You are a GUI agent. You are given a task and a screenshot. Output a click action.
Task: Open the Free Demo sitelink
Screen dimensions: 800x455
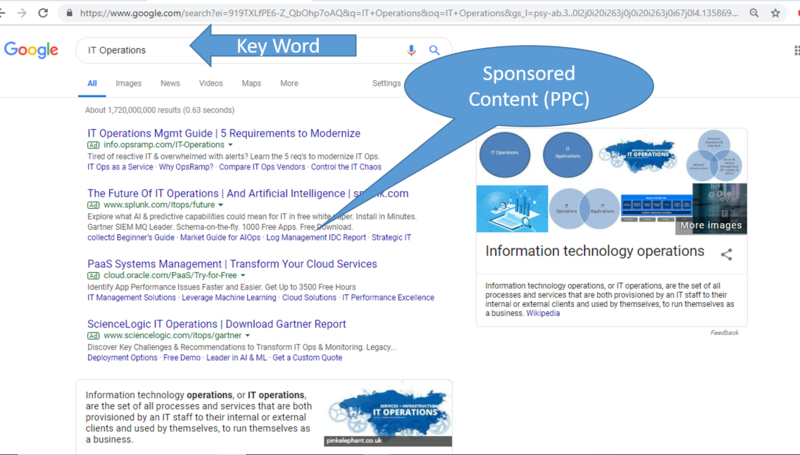tap(182, 358)
